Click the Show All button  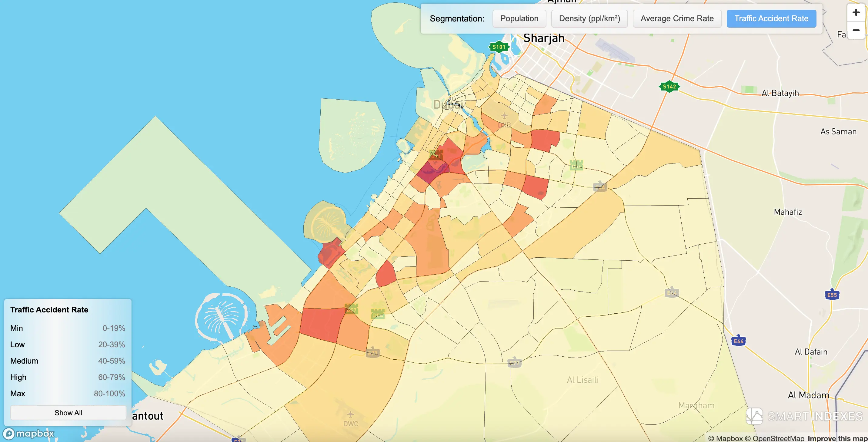pos(68,412)
